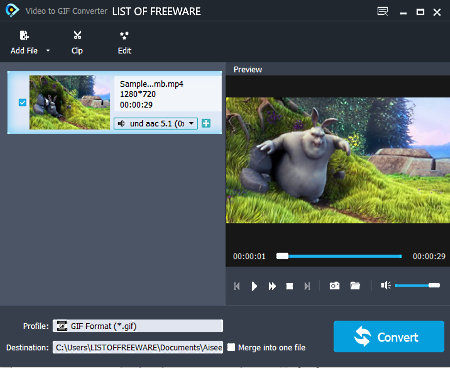Click the Preview video frame
The width and height of the screenshot is (450, 368).
pyautogui.click(x=338, y=160)
